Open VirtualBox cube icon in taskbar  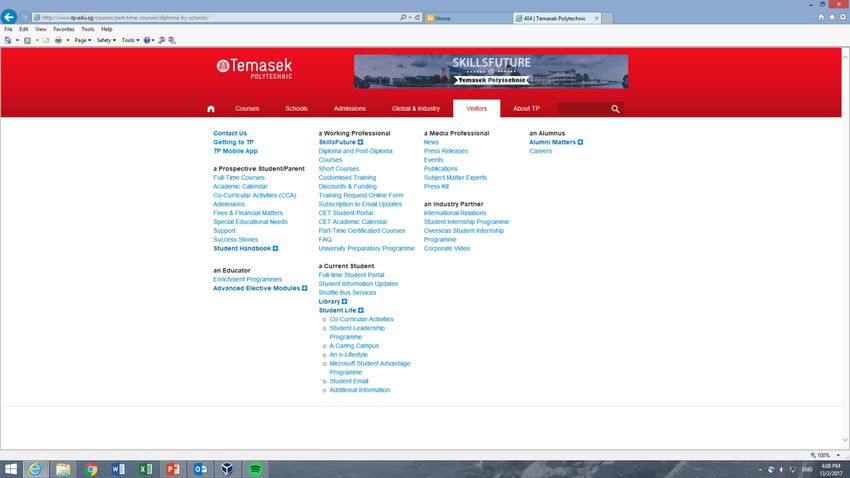click(x=227, y=469)
